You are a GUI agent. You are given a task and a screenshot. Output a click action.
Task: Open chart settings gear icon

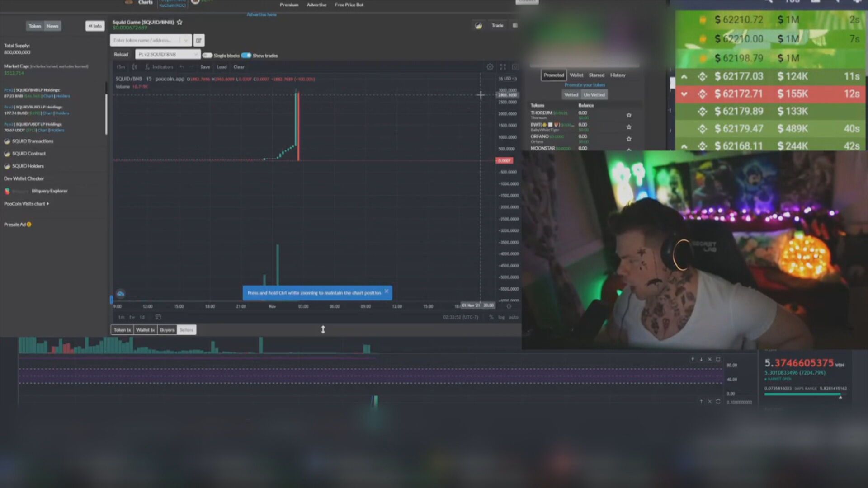pos(490,67)
